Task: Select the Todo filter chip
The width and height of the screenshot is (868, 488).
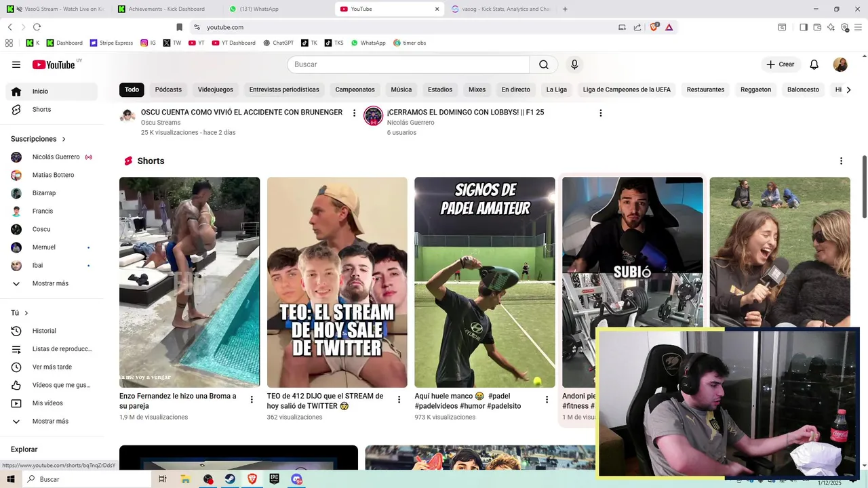Action: pyautogui.click(x=132, y=89)
